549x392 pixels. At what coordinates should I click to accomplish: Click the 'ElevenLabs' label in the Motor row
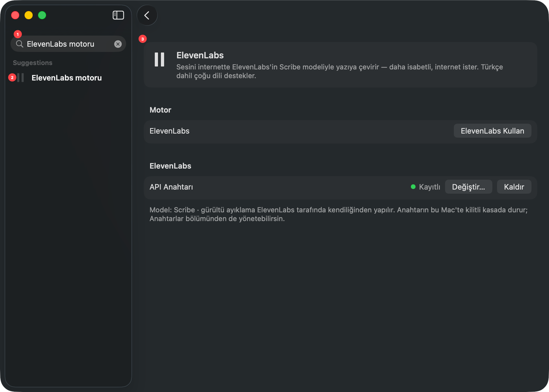(x=169, y=131)
